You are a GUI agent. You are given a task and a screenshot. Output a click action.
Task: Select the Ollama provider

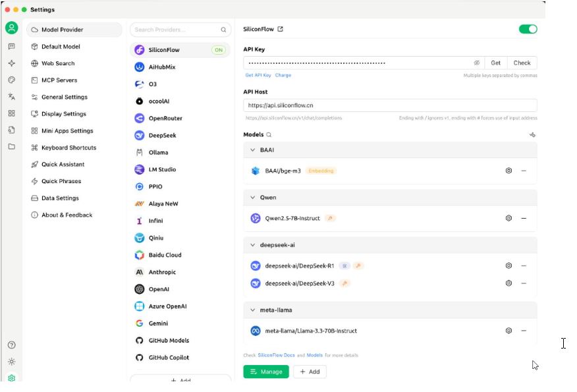click(x=180, y=152)
